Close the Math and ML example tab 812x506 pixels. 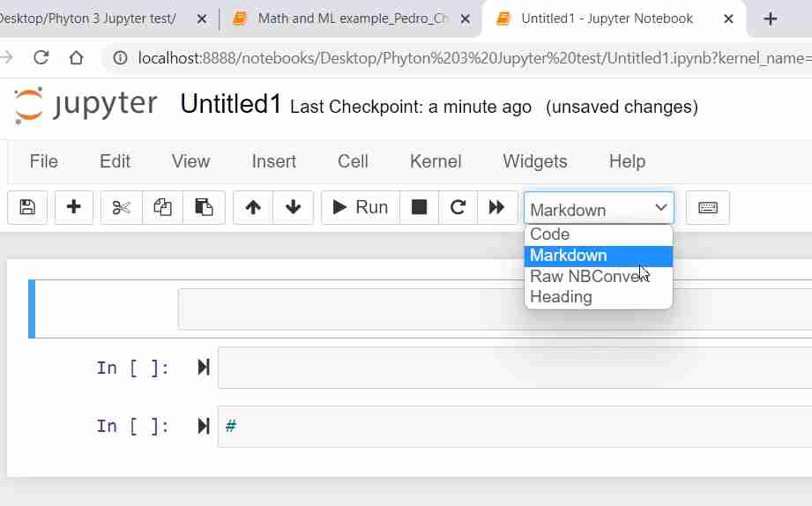tap(465, 19)
